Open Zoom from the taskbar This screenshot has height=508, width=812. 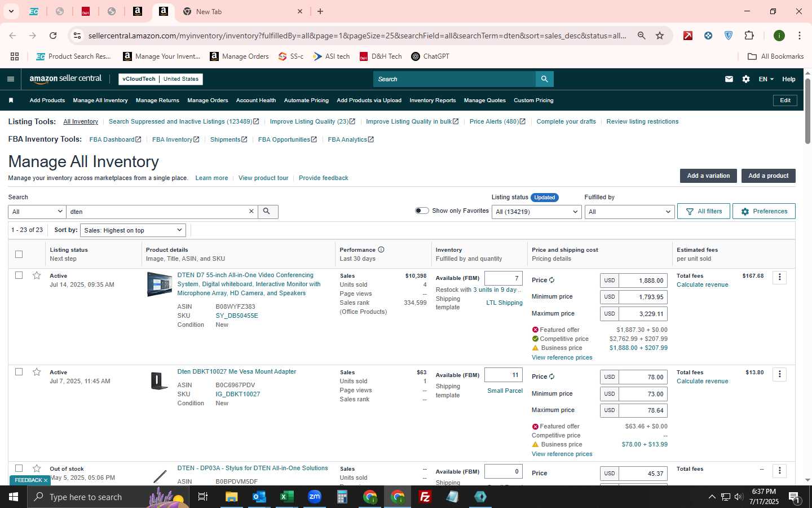(314, 497)
